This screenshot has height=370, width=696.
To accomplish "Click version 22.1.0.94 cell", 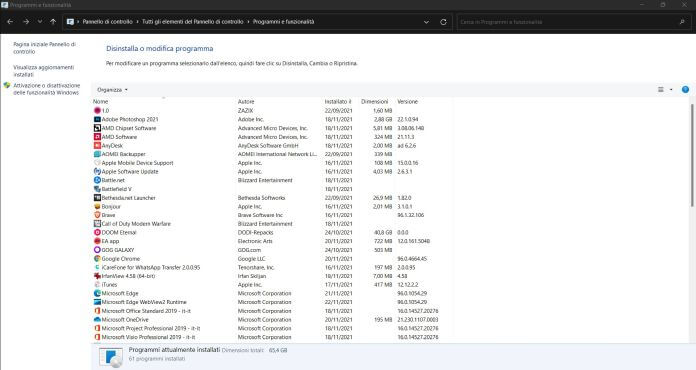I will click(x=407, y=119).
